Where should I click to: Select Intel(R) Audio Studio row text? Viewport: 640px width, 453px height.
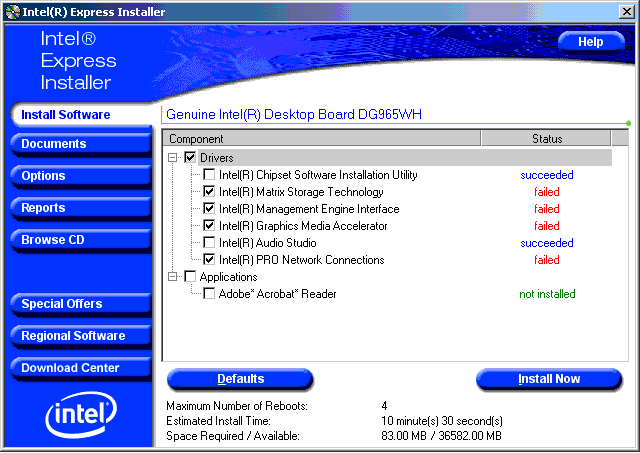(x=267, y=243)
